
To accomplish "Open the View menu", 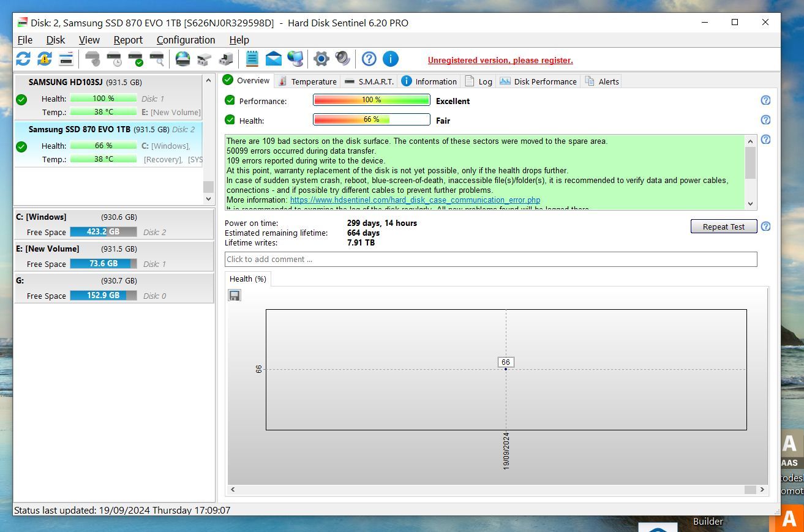I will click(x=89, y=40).
